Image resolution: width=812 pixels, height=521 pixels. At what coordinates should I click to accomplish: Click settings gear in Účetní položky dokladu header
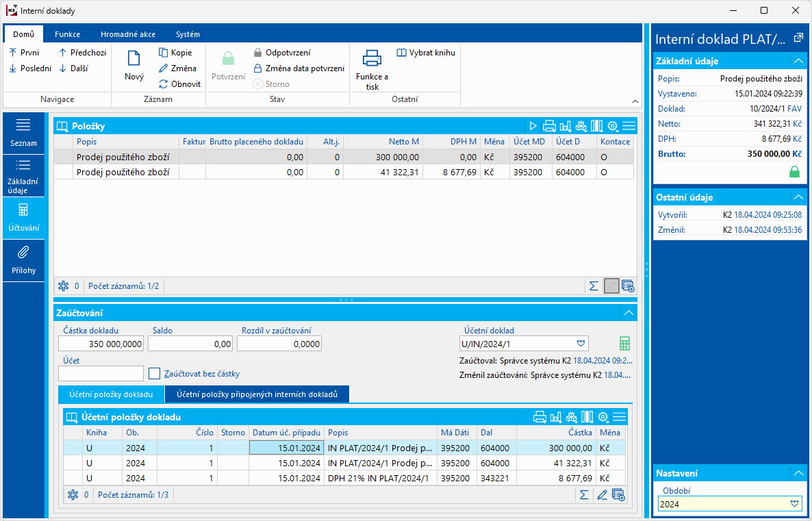[603, 417]
